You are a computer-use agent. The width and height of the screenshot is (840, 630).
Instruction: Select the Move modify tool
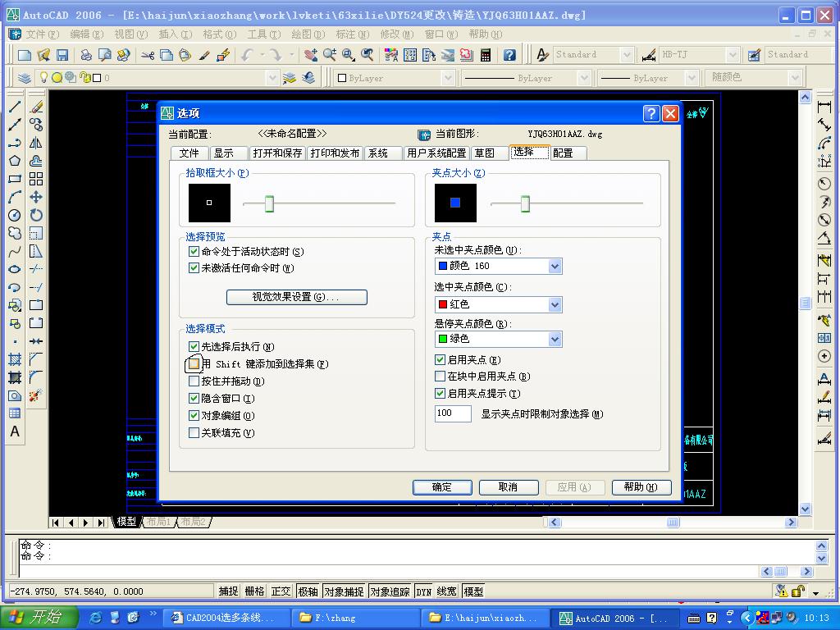pos(36,197)
